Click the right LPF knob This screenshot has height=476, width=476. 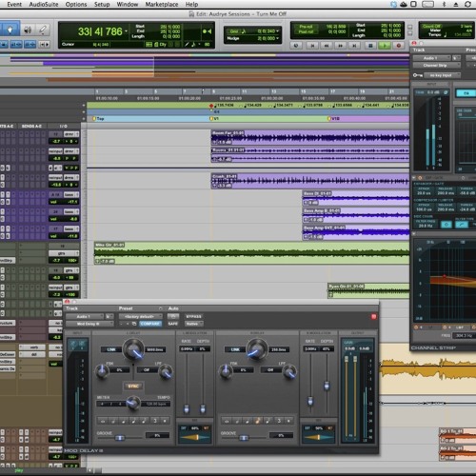coord(289,371)
